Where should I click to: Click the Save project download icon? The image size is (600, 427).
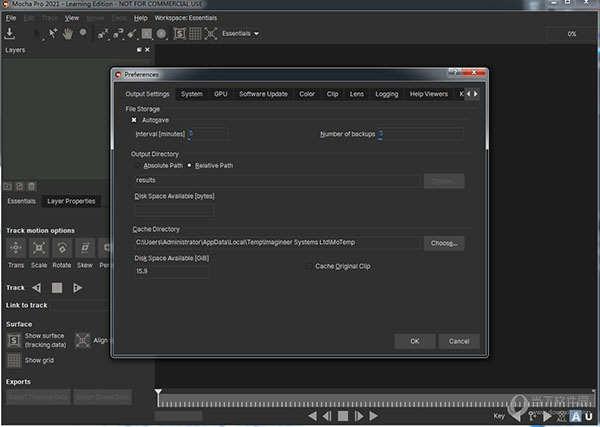click(x=10, y=33)
